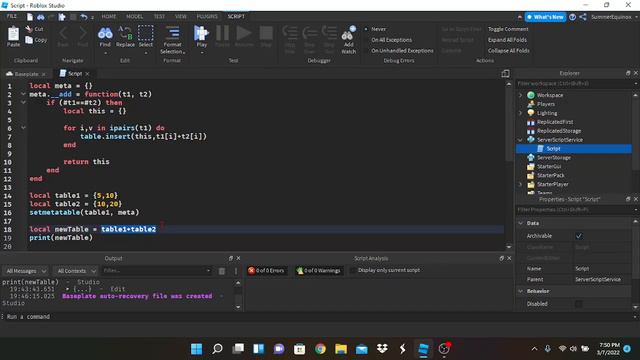
Task: Click the What's New button
Action: (545, 17)
